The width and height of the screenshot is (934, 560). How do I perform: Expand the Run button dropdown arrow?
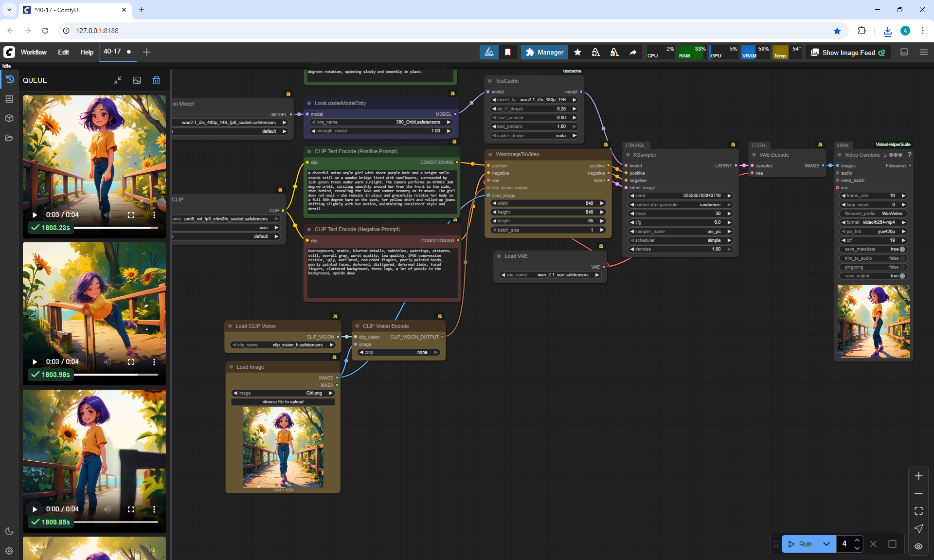point(826,544)
